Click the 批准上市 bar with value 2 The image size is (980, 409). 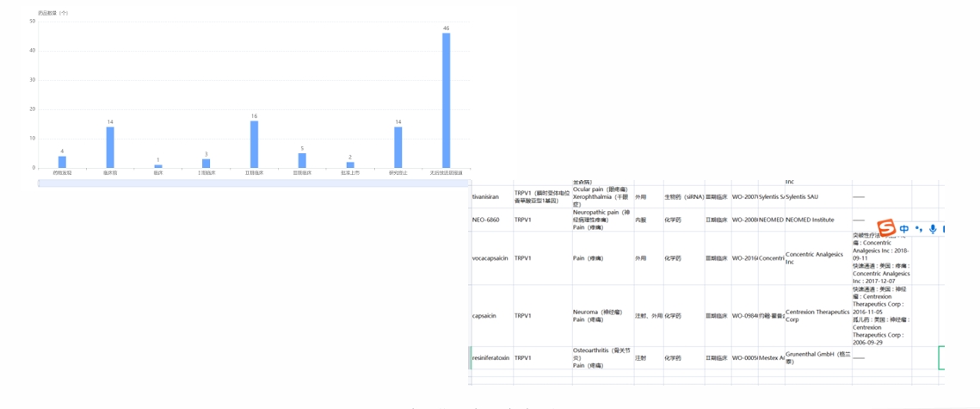pos(350,165)
